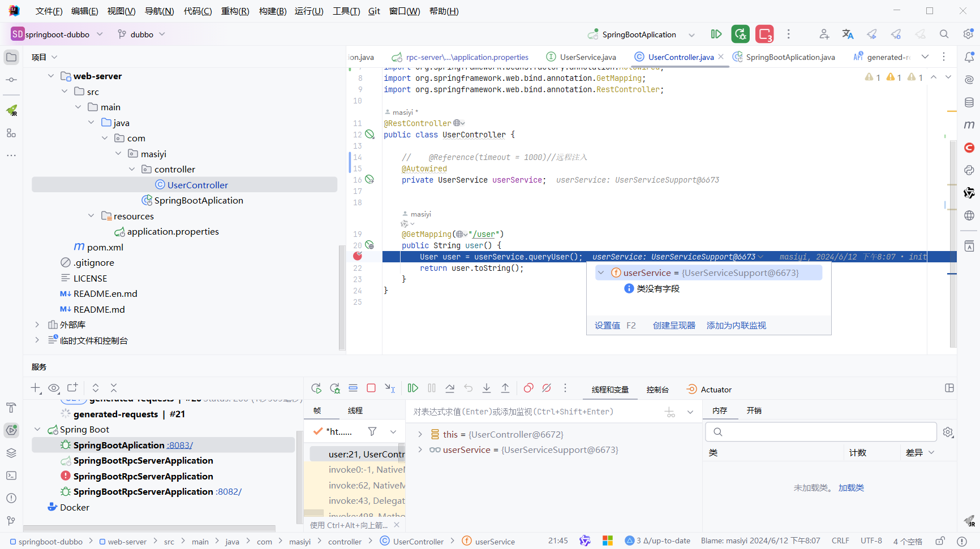Open the 重构(R) menu
This screenshot has height=549, width=980.
click(235, 11)
